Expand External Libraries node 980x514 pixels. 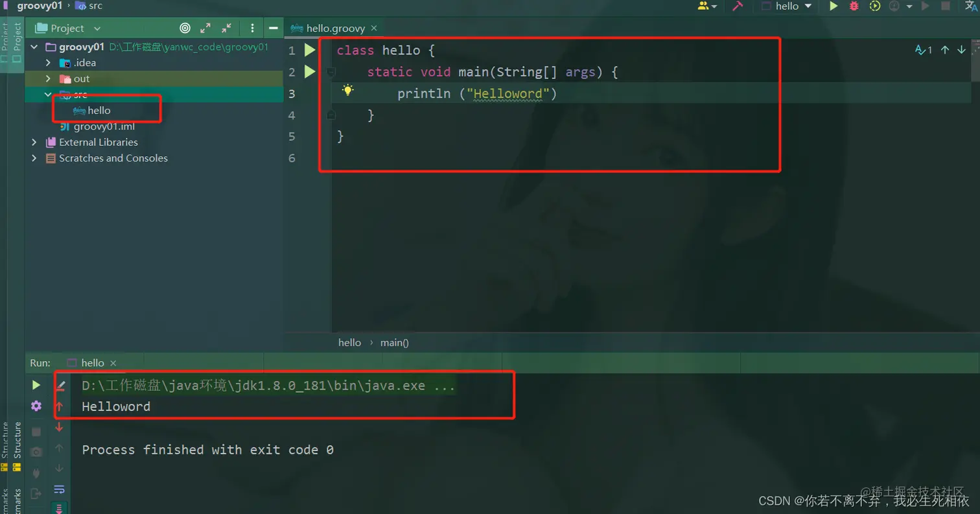(34, 142)
